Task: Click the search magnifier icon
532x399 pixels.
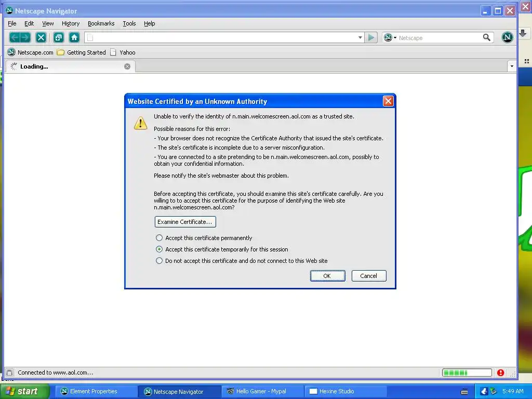Action: 486,37
